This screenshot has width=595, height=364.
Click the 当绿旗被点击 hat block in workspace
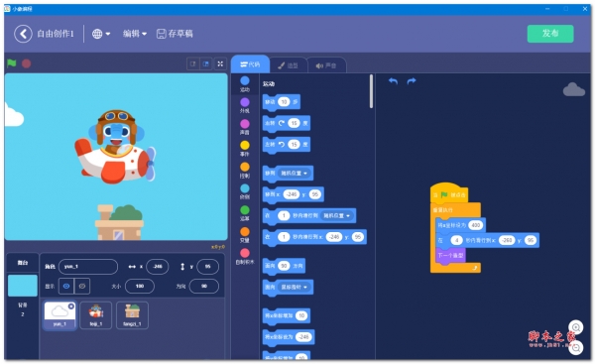[449, 194]
